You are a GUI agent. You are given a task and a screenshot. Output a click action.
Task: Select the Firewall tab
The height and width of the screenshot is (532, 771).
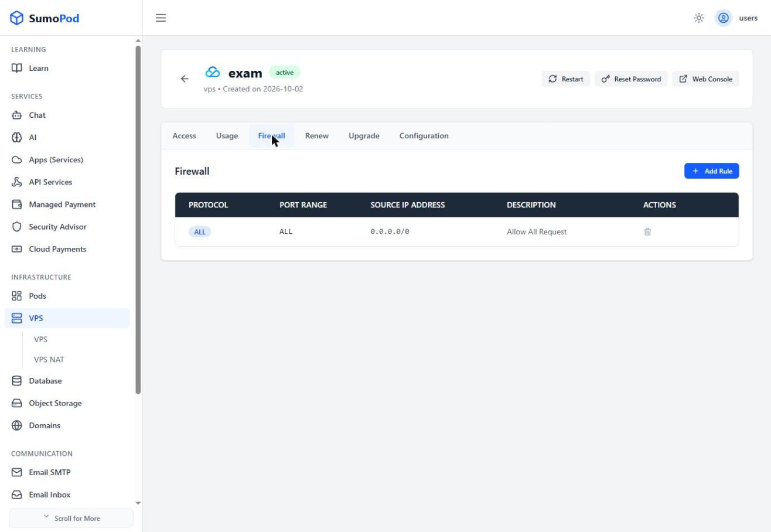(271, 136)
